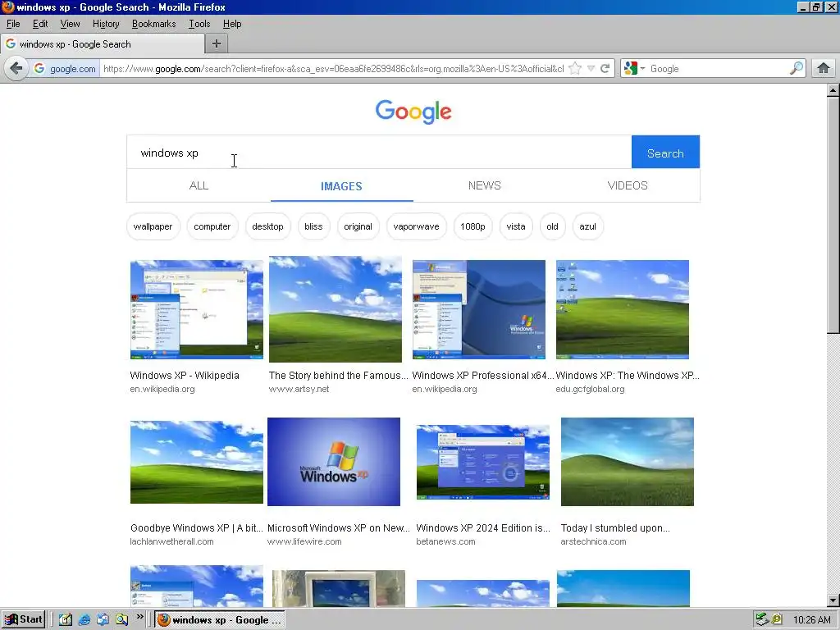This screenshot has width=840, height=630.
Task: Click the system tray clock 10:26 AM
Action: pos(811,620)
